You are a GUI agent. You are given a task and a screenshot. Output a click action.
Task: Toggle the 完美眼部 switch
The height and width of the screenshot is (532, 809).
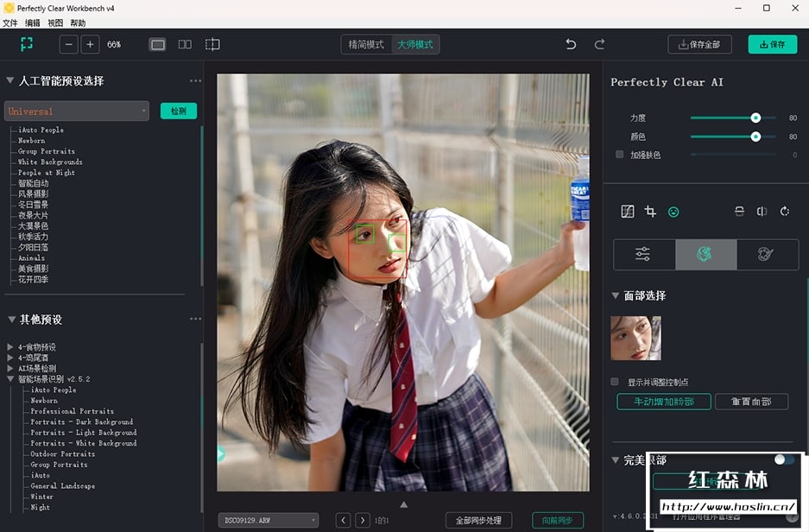coord(784,459)
